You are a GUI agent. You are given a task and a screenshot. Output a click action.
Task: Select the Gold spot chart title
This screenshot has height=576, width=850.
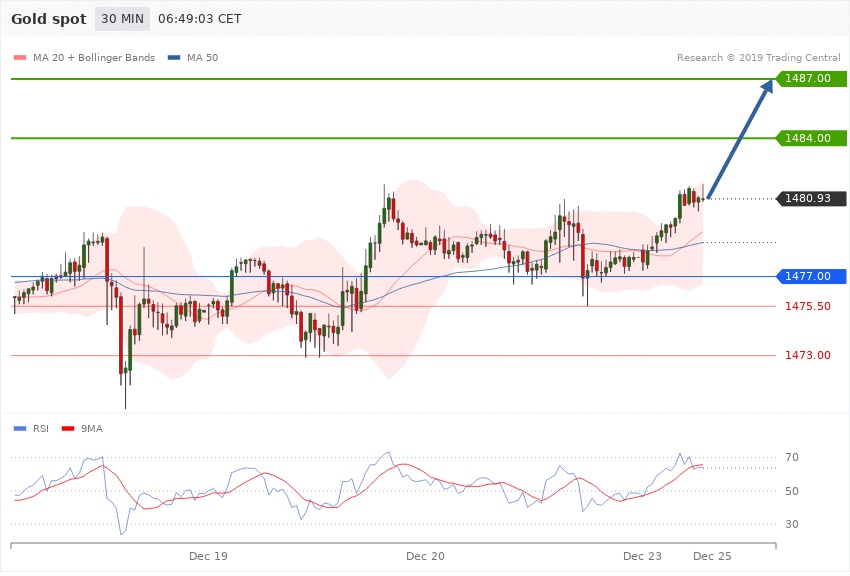tap(48, 19)
